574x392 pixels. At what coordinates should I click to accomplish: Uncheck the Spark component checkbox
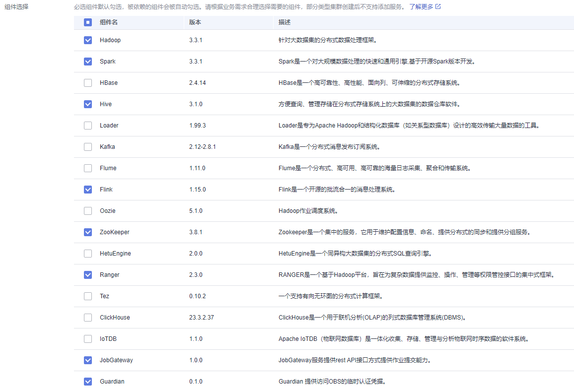click(x=88, y=62)
